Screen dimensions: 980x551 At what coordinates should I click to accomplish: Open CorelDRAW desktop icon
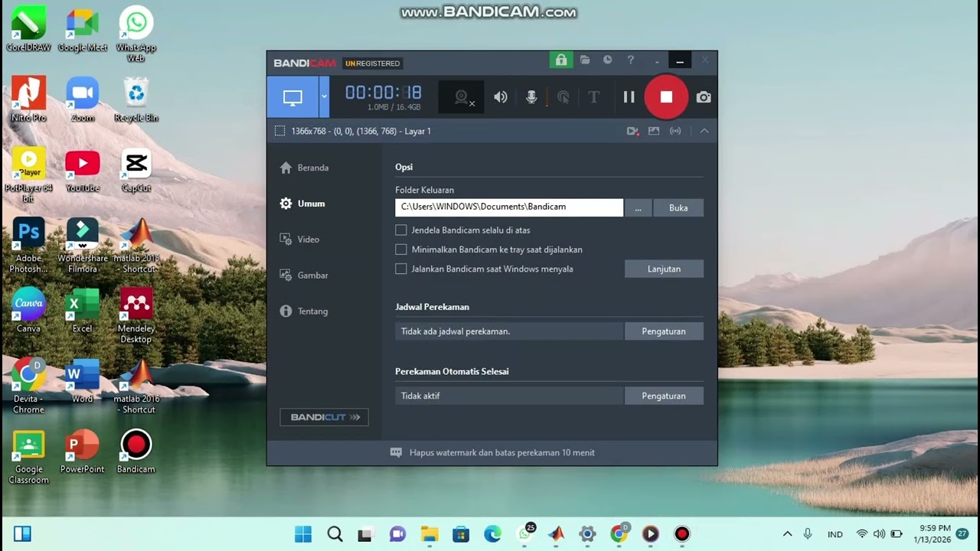pos(28,31)
